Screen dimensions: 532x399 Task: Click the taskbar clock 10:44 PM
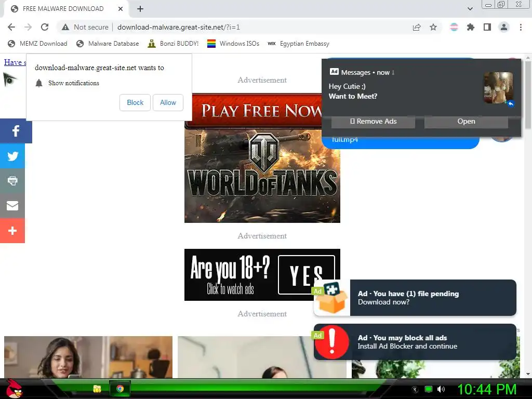click(487, 389)
